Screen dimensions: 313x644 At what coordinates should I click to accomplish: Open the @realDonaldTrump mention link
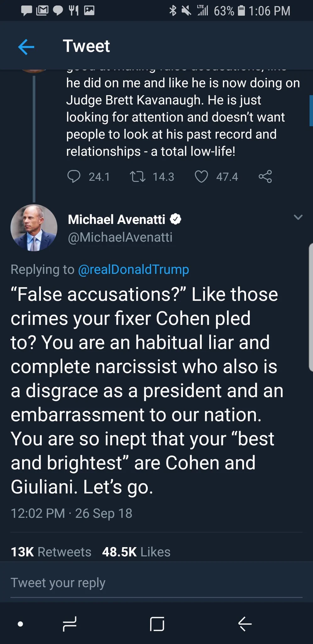click(134, 269)
